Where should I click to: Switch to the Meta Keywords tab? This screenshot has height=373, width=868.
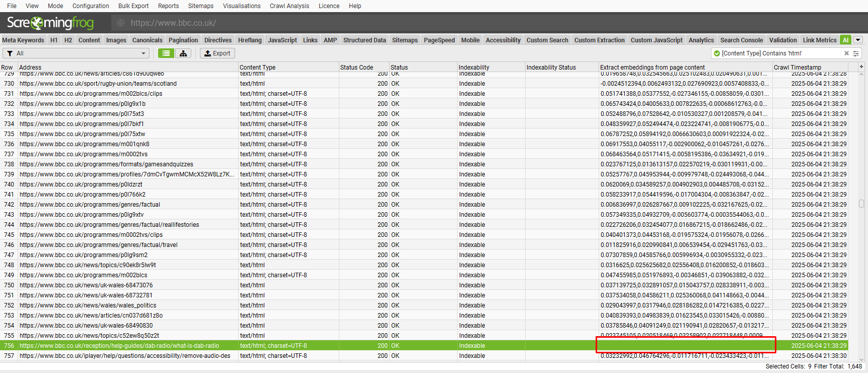click(x=23, y=40)
